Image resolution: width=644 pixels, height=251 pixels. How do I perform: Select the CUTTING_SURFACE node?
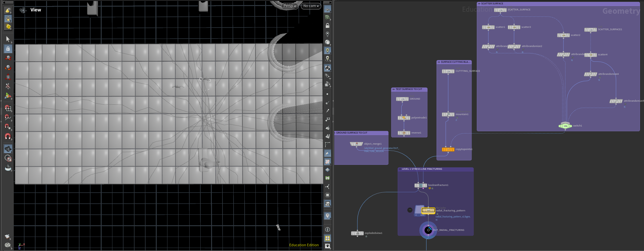(x=448, y=71)
